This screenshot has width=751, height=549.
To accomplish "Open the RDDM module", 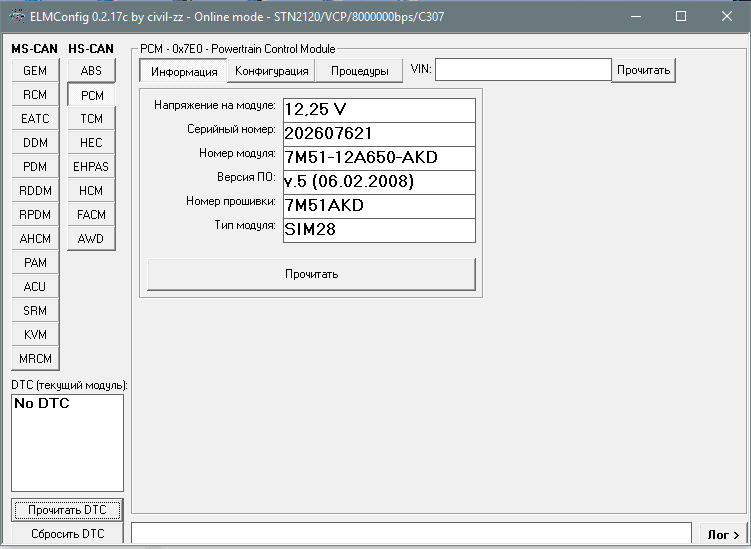I will pos(35,191).
